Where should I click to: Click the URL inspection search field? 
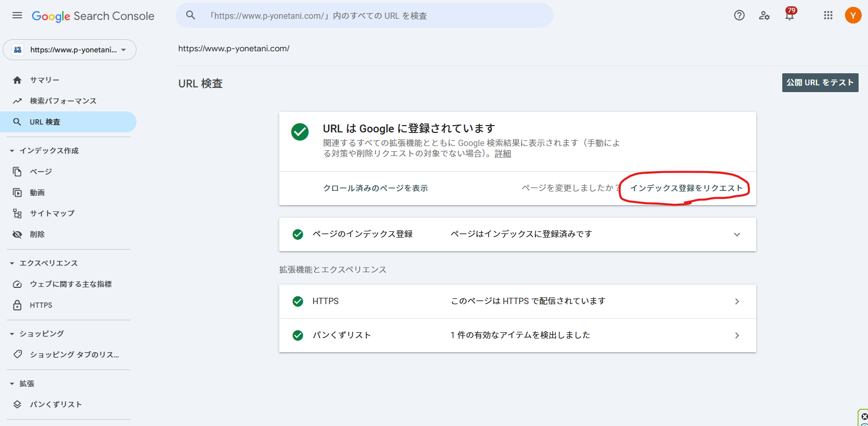tap(366, 16)
